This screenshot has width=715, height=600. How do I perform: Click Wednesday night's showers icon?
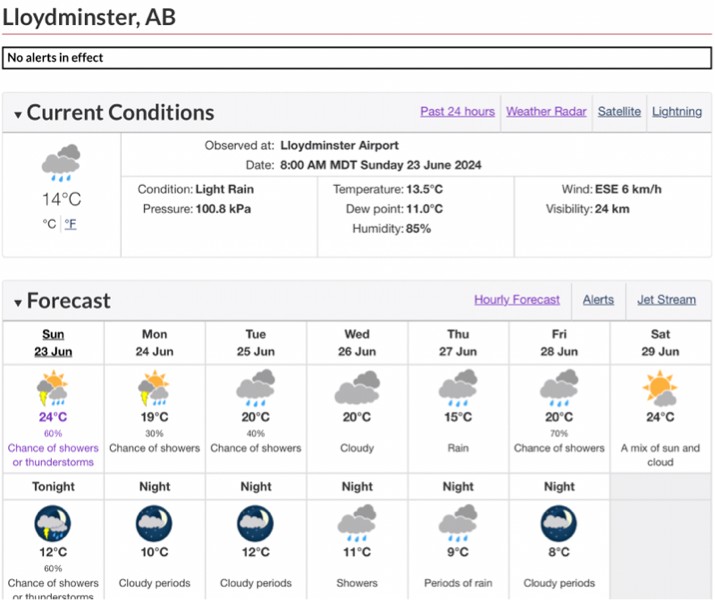(357, 523)
